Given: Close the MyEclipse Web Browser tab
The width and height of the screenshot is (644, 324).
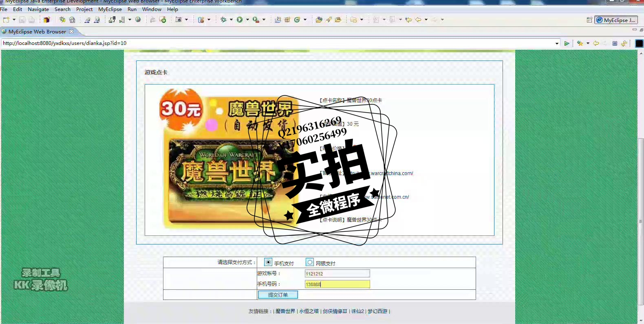Looking at the screenshot, I should click(x=71, y=31).
